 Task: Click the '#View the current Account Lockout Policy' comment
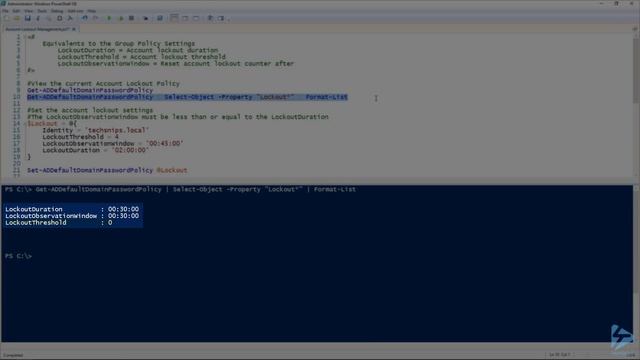tap(103, 83)
